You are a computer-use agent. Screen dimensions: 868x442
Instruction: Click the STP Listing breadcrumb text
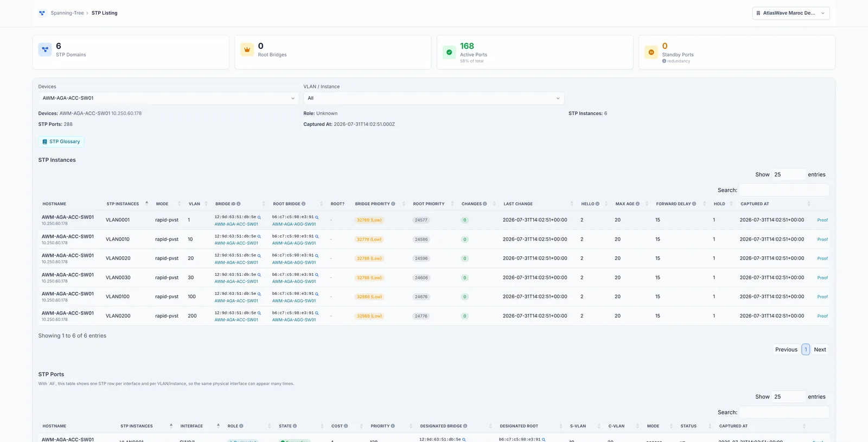pyautogui.click(x=104, y=13)
